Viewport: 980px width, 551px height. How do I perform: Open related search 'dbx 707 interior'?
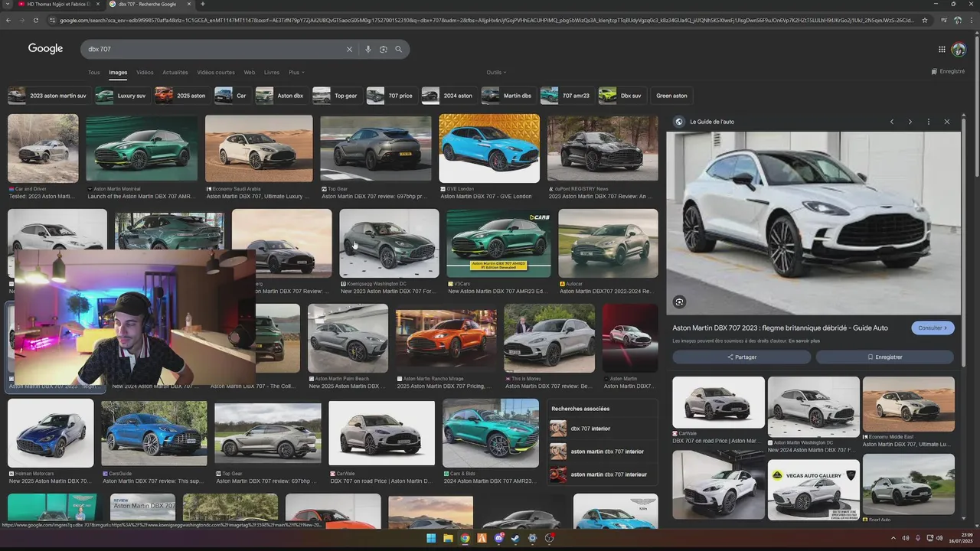(x=590, y=429)
